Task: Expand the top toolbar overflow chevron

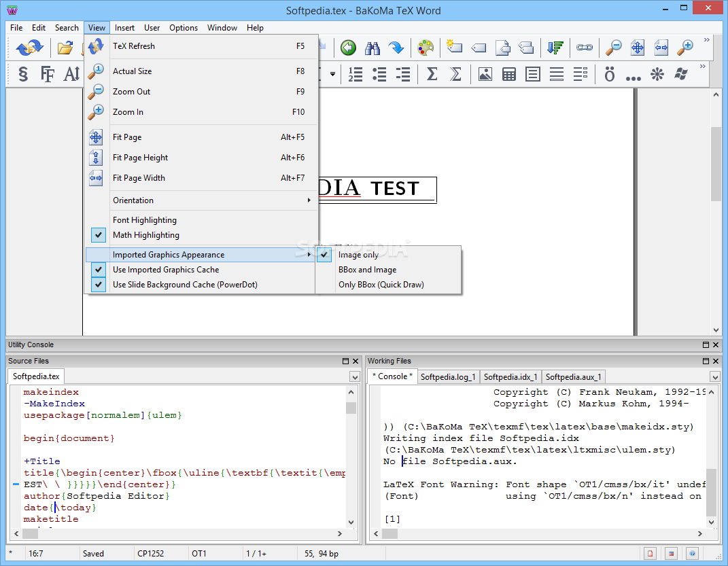Action: pos(707,40)
